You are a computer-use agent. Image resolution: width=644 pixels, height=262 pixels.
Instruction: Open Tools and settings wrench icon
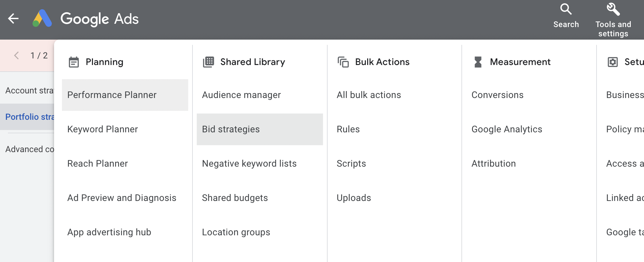tap(613, 9)
